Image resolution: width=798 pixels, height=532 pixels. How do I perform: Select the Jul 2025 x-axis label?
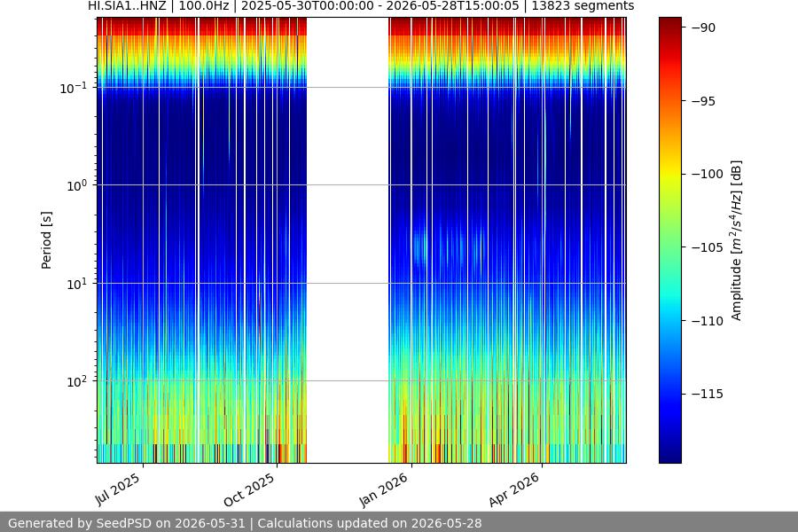tap(118, 489)
